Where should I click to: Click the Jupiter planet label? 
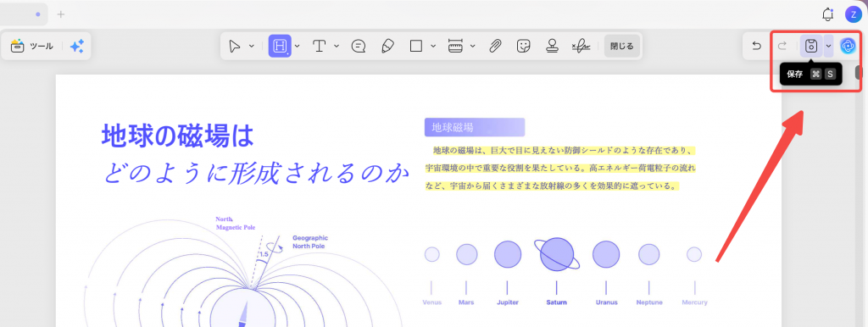508,302
